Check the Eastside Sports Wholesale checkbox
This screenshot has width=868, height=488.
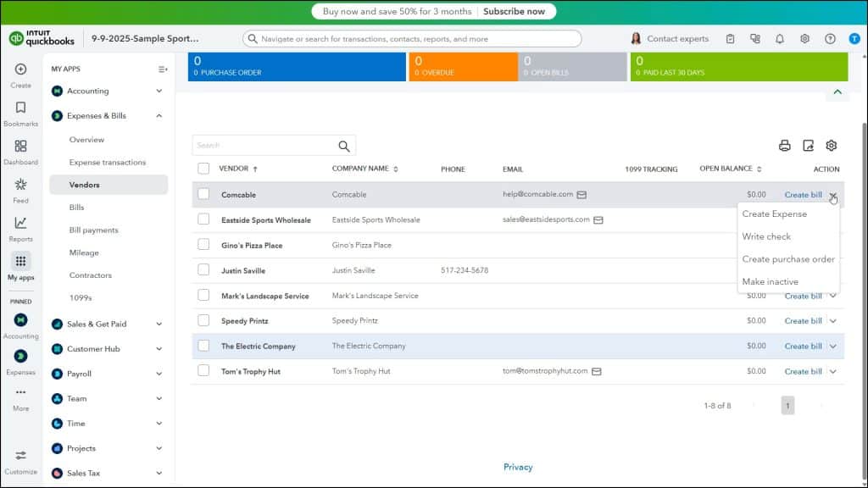pos(203,219)
